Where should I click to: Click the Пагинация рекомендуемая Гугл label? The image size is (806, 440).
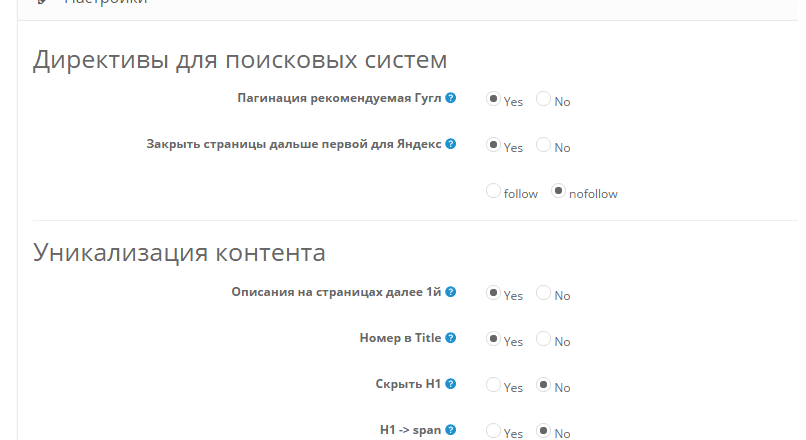339,98
